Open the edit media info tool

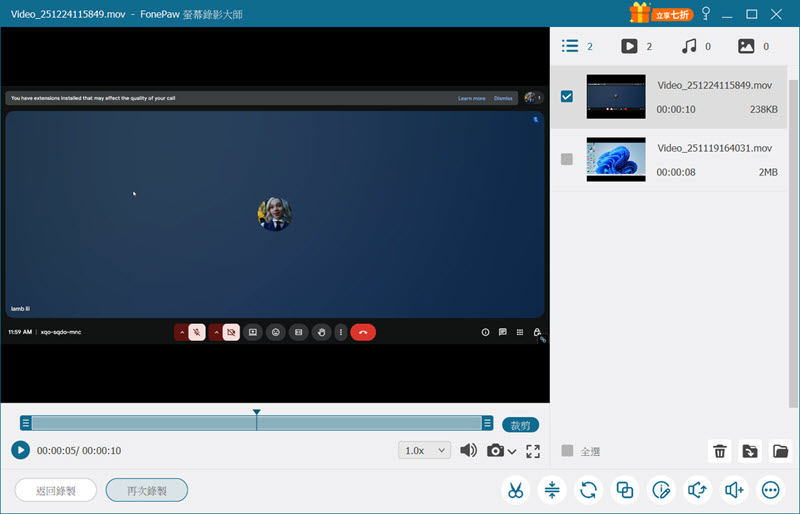(662, 490)
